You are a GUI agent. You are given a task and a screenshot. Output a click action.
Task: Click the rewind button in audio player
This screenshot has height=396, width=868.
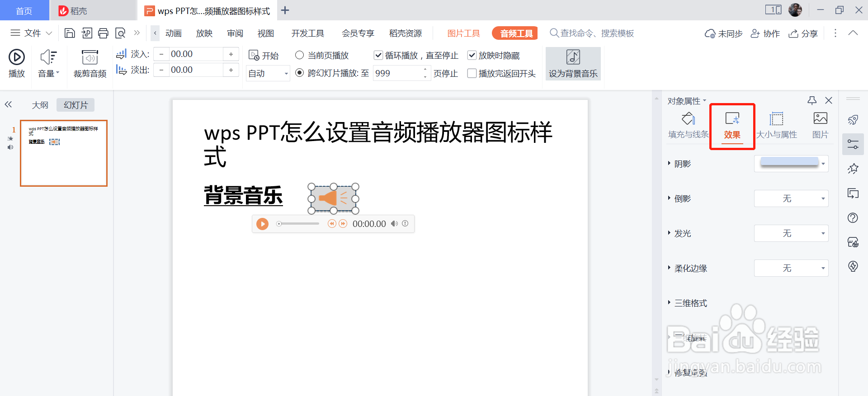click(x=332, y=224)
